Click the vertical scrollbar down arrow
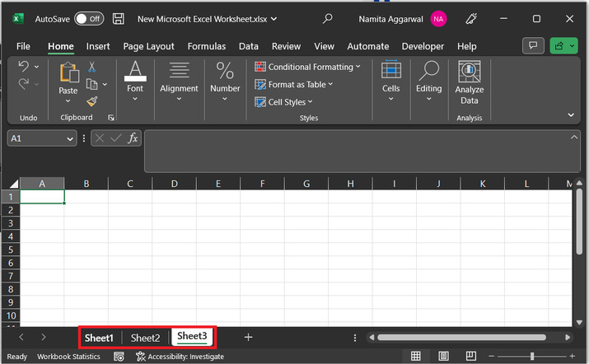The width and height of the screenshot is (589, 364). [579, 322]
